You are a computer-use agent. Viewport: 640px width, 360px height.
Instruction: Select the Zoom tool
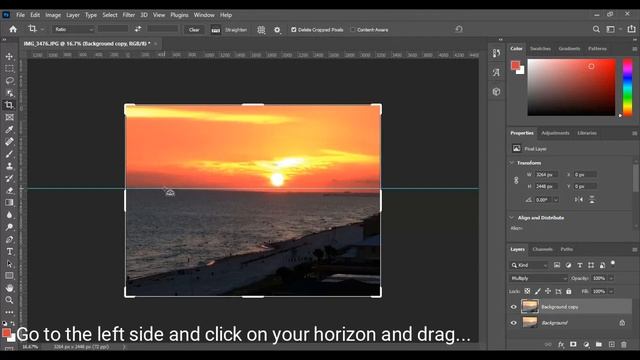tap(9, 300)
